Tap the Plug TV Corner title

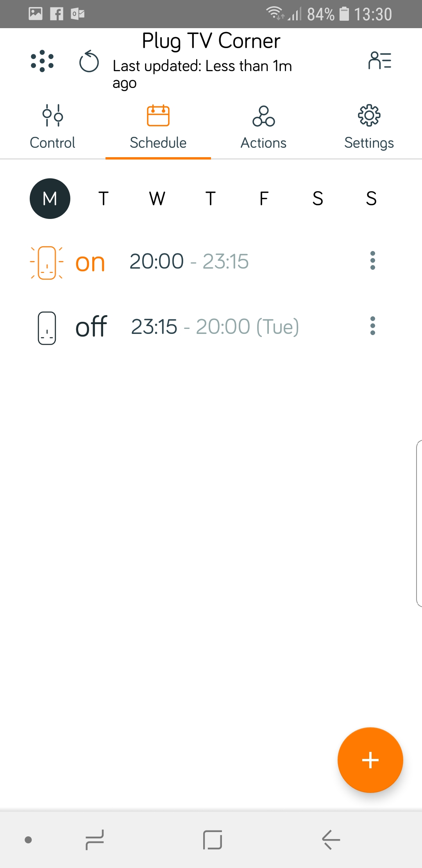[x=211, y=41]
